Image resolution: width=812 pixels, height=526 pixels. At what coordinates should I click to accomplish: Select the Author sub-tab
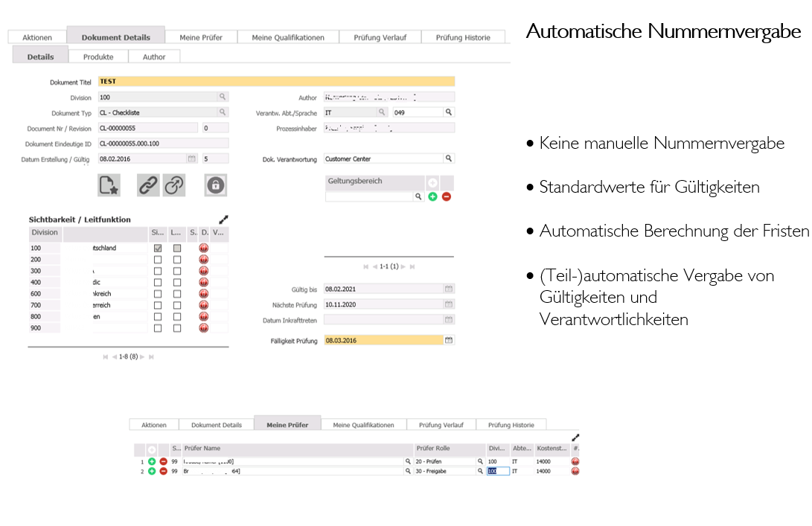[154, 57]
